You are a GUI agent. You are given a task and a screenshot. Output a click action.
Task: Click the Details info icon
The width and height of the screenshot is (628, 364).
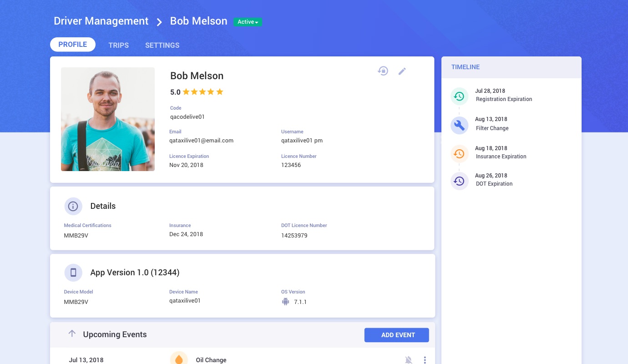point(73,206)
